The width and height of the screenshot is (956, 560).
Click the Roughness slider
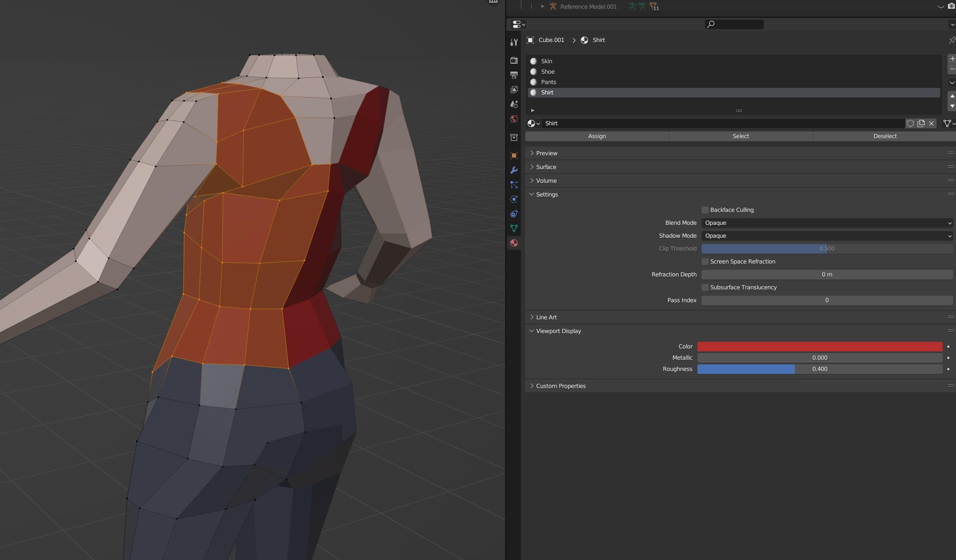point(820,369)
